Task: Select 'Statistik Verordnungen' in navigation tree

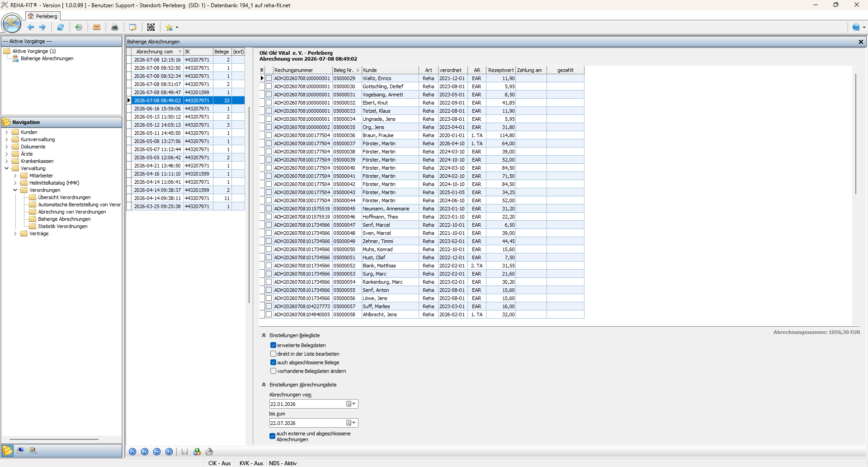Action: tap(63, 226)
